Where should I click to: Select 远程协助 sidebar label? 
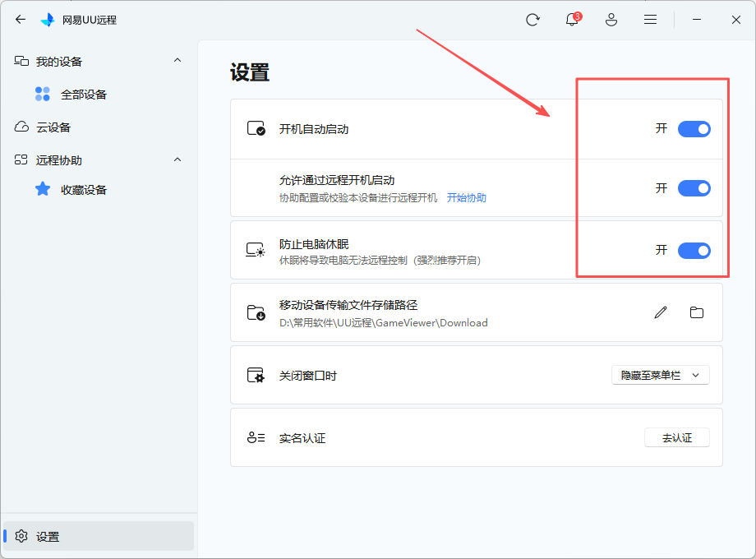pyautogui.click(x=59, y=160)
